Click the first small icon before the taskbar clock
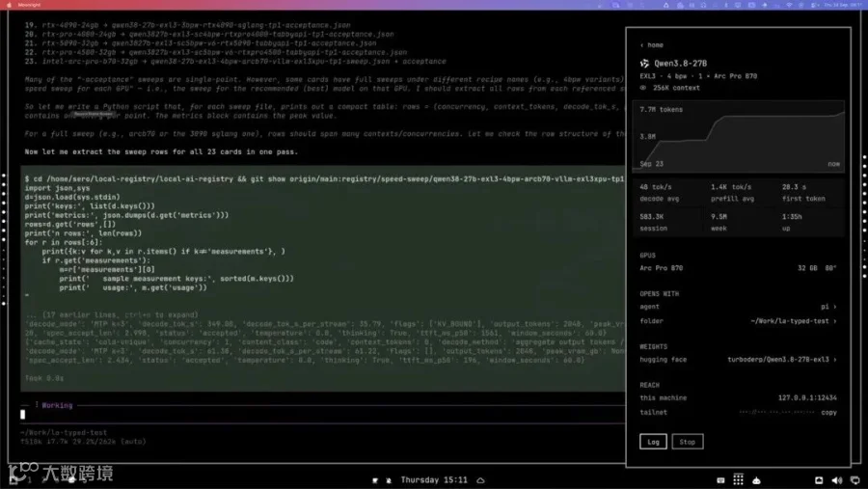The height and width of the screenshot is (489, 868). click(375, 480)
